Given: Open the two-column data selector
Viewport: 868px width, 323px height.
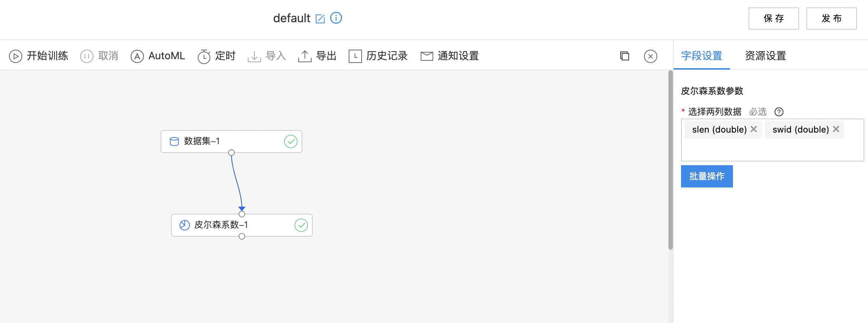Looking at the screenshot, I should (773, 140).
